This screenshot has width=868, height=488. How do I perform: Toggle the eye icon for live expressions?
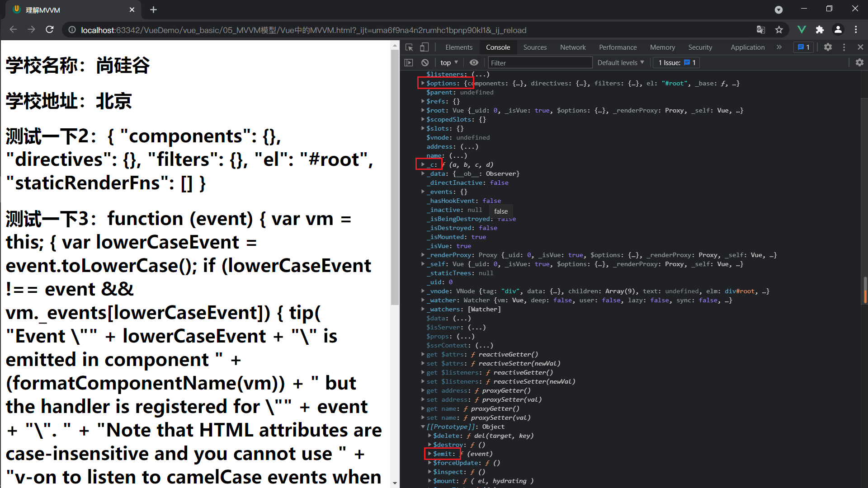click(473, 62)
